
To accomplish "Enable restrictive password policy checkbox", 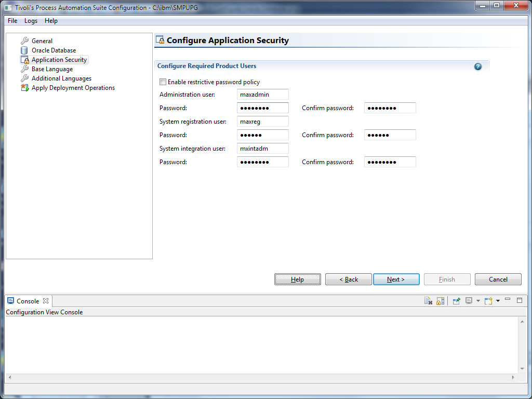I will coord(163,82).
